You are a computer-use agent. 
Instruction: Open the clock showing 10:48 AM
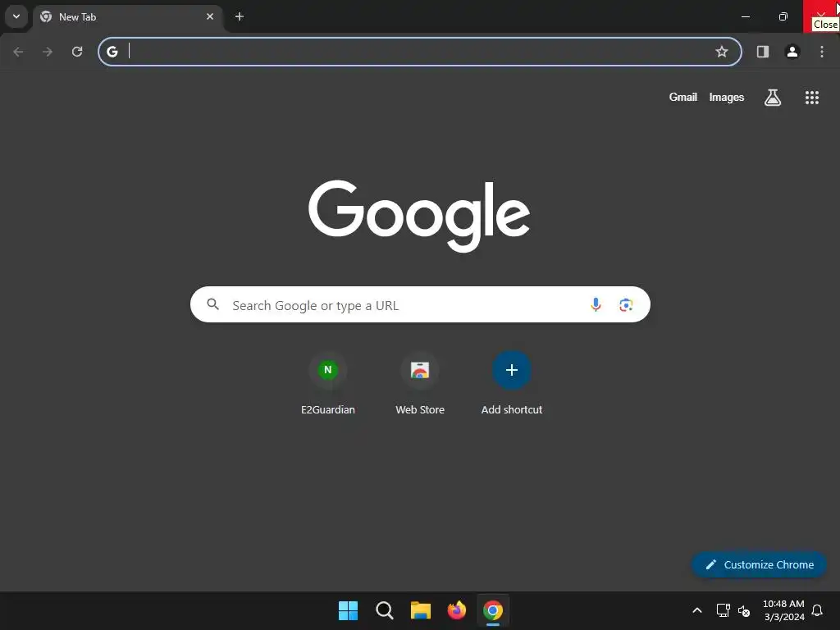783,610
